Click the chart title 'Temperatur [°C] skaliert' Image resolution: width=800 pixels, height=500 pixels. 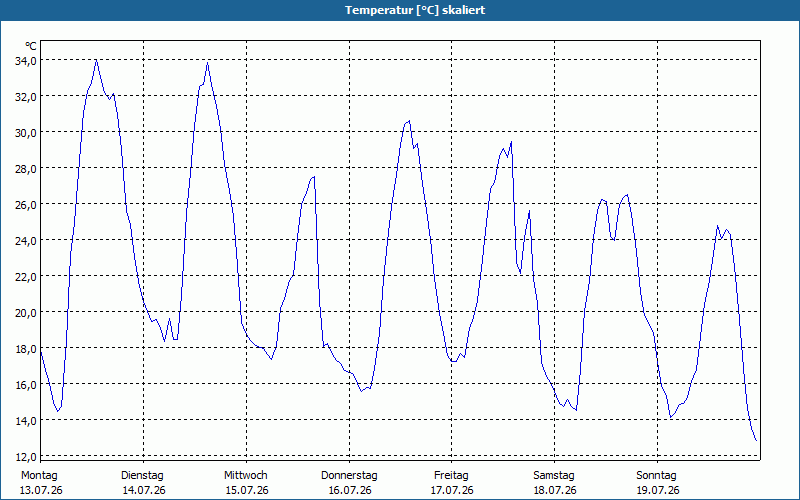pyautogui.click(x=415, y=10)
